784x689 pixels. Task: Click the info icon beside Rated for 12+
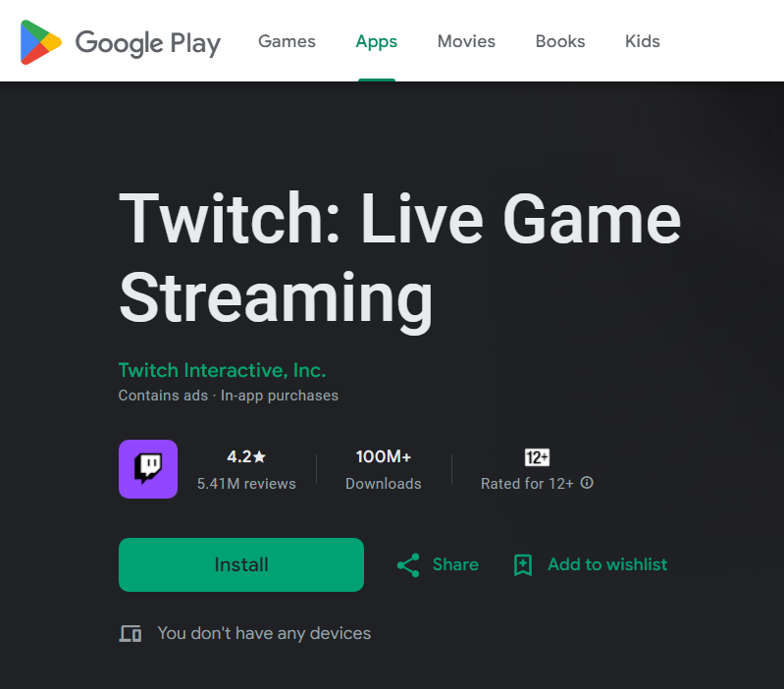(x=587, y=483)
